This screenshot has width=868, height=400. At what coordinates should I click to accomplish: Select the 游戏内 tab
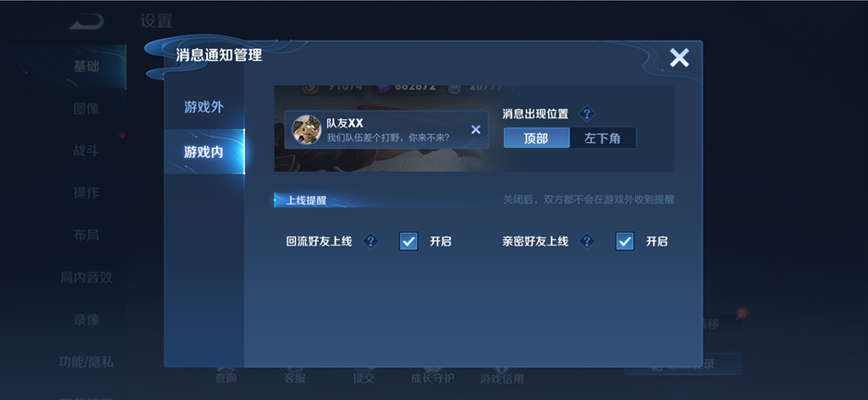[x=203, y=152]
